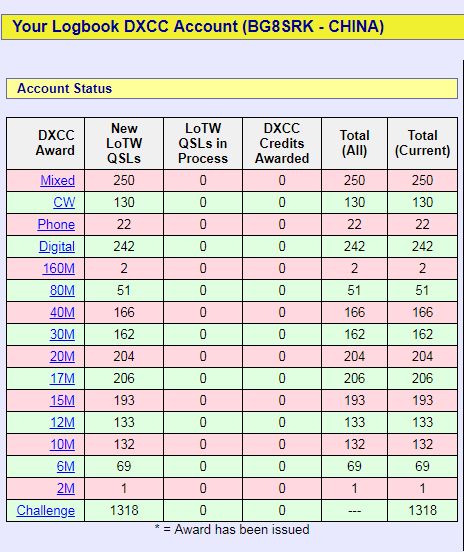Open the 160M band link

[x=59, y=269]
